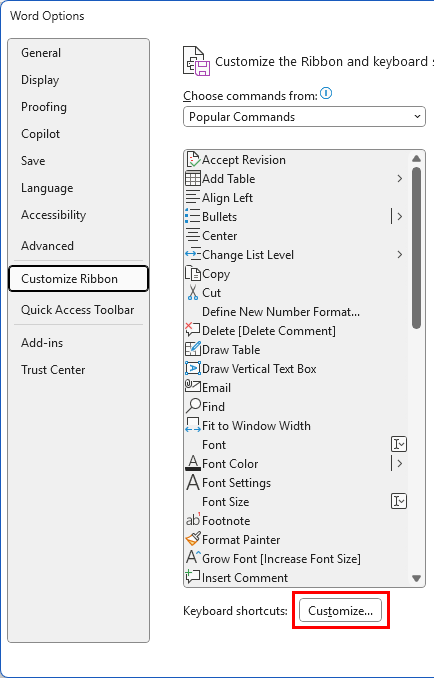Expand the Font Color submenu arrow
Viewport: 434px width, 678px height.
click(400, 464)
